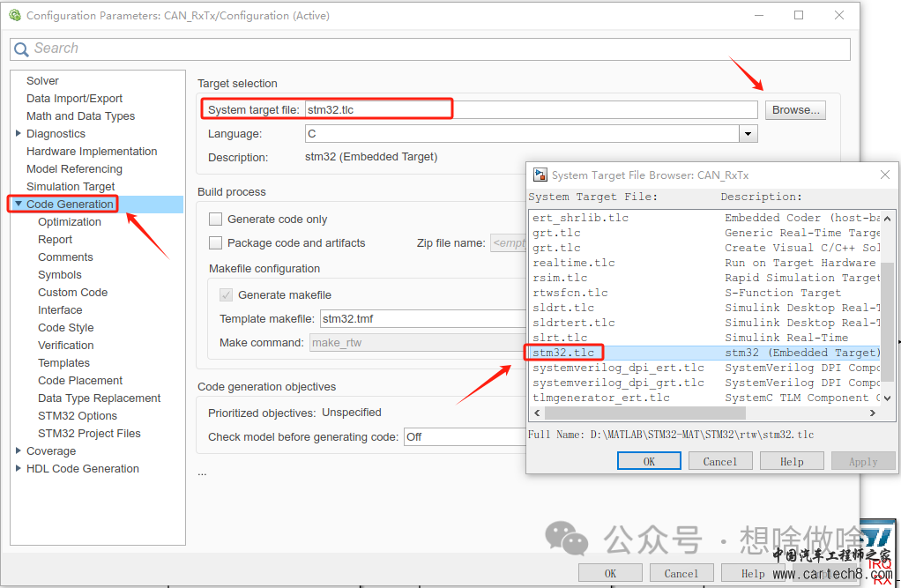Click the search magnifier icon
The height and width of the screenshot is (588, 901).
tap(21, 49)
